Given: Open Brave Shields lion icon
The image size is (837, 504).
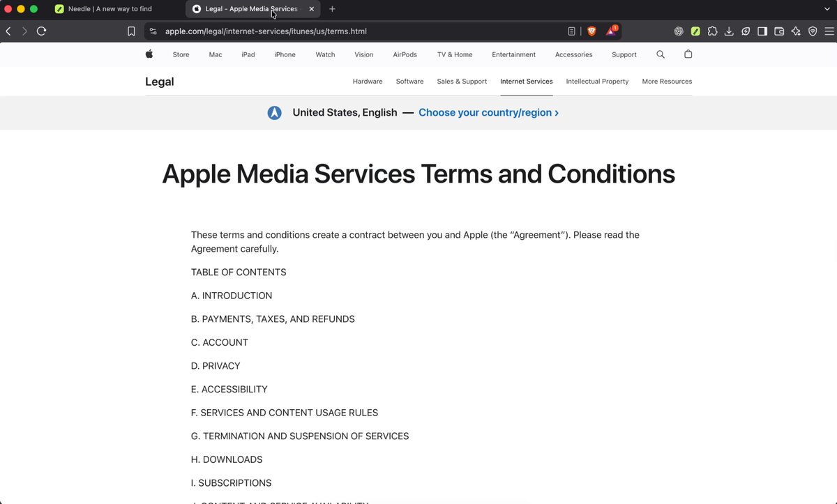Looking at the screenshot, I should tap(591, 31).
